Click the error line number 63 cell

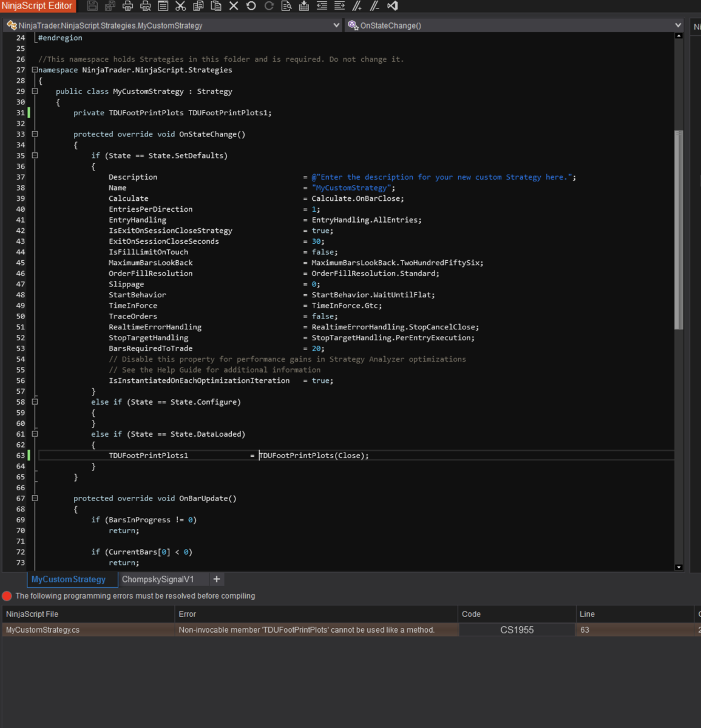pyautogui.click(x=634, y=630)
